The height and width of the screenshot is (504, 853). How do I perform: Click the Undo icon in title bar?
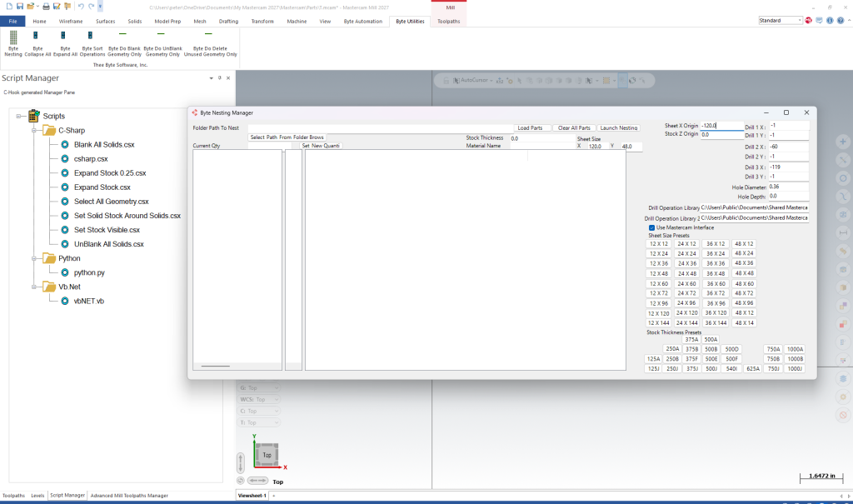tap(81, 6)
